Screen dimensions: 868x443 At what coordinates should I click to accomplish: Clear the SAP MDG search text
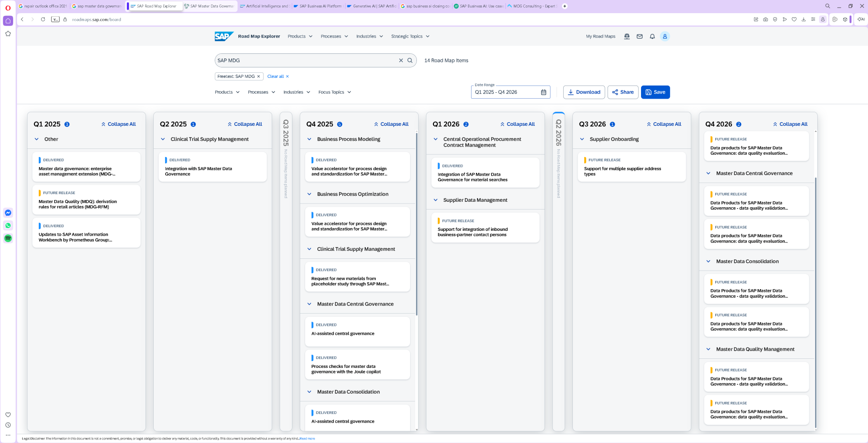pos(401,61)
